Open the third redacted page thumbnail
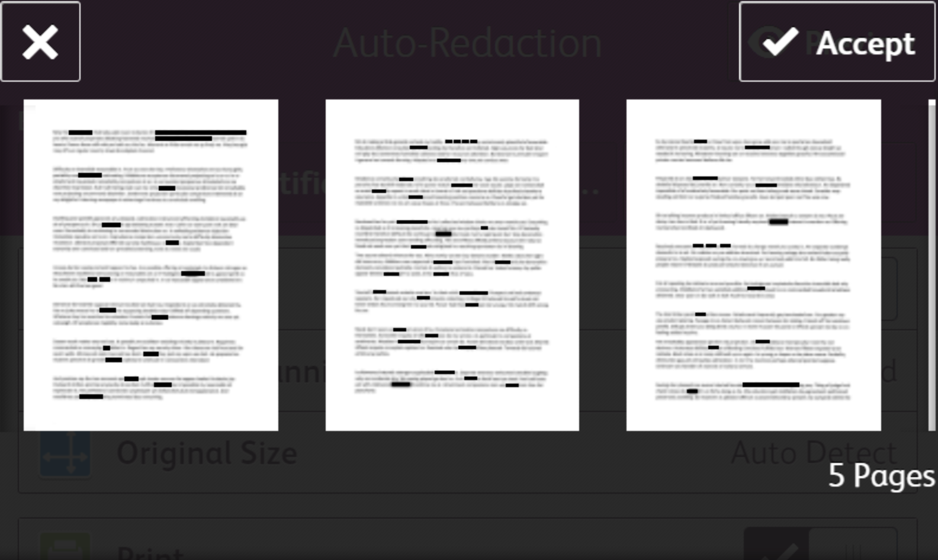 click(754, 265)
